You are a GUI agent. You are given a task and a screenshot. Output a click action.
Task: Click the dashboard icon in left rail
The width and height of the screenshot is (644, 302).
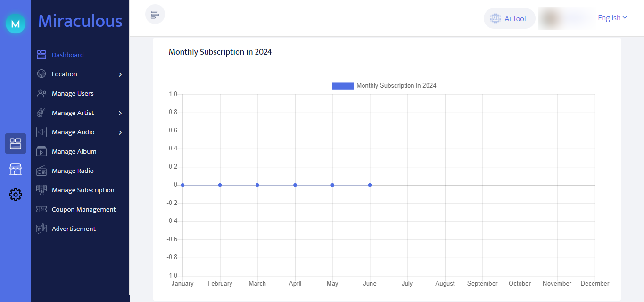click(16, 144)
